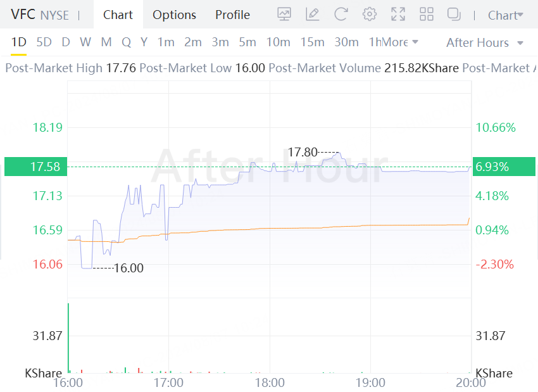This screenshot has width=538, height=392.
Task: Switch to the Profile tab
Action: point(232,15)
